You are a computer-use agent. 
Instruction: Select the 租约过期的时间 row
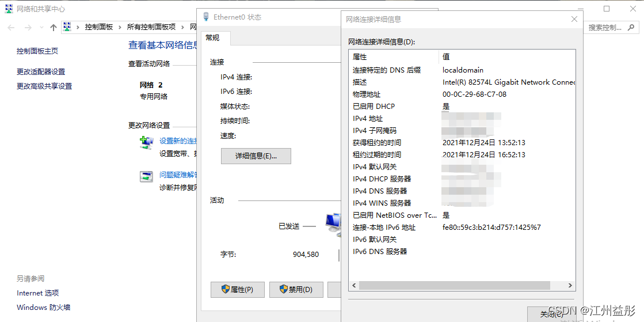tap(462, 154)
